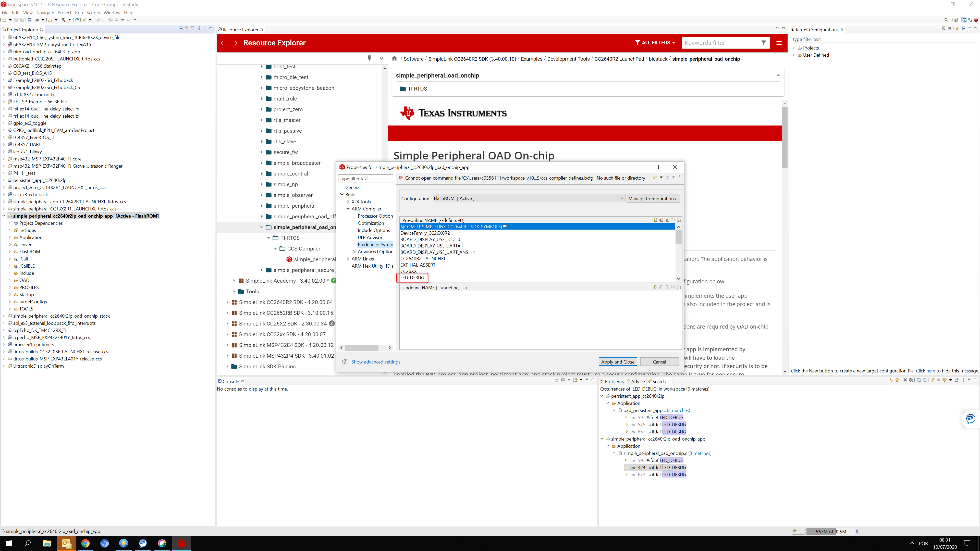Switch to the Advice tab

click(636, 381)
